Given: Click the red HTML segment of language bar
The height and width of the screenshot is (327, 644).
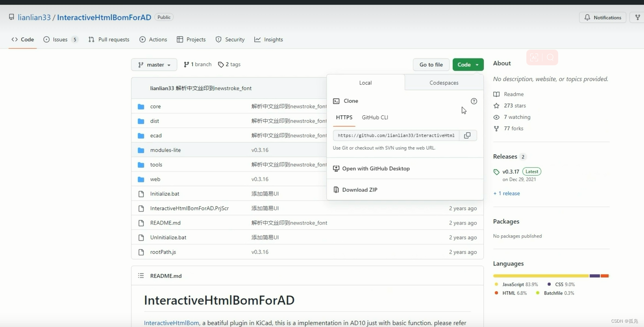Looking at the screenshot, I should pos(605,276).
